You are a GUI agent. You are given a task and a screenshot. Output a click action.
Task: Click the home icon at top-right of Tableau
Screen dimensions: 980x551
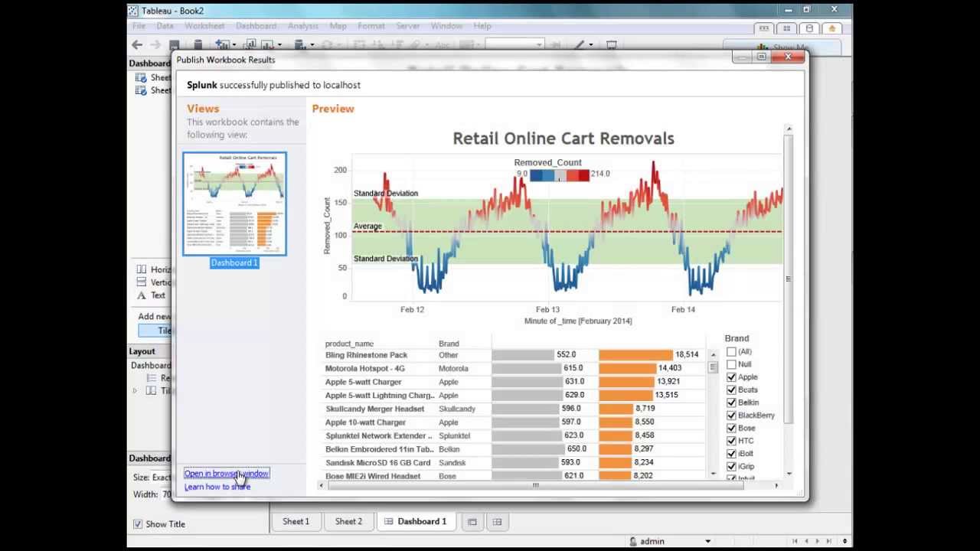(832, 28)
